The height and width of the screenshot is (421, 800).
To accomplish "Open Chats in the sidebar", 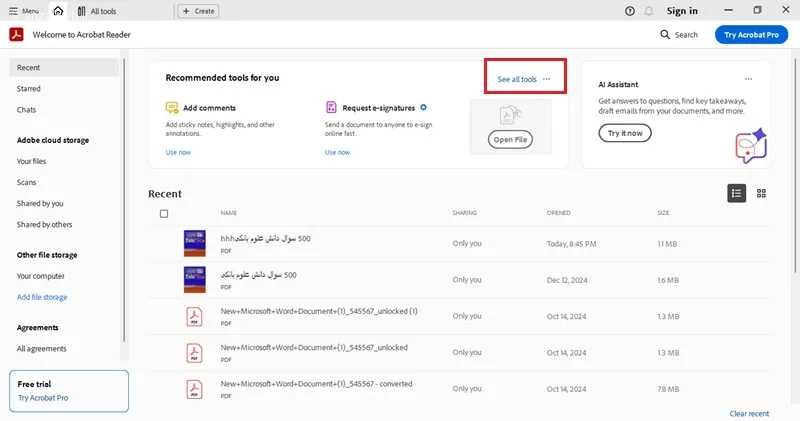I will click(27, 109).
